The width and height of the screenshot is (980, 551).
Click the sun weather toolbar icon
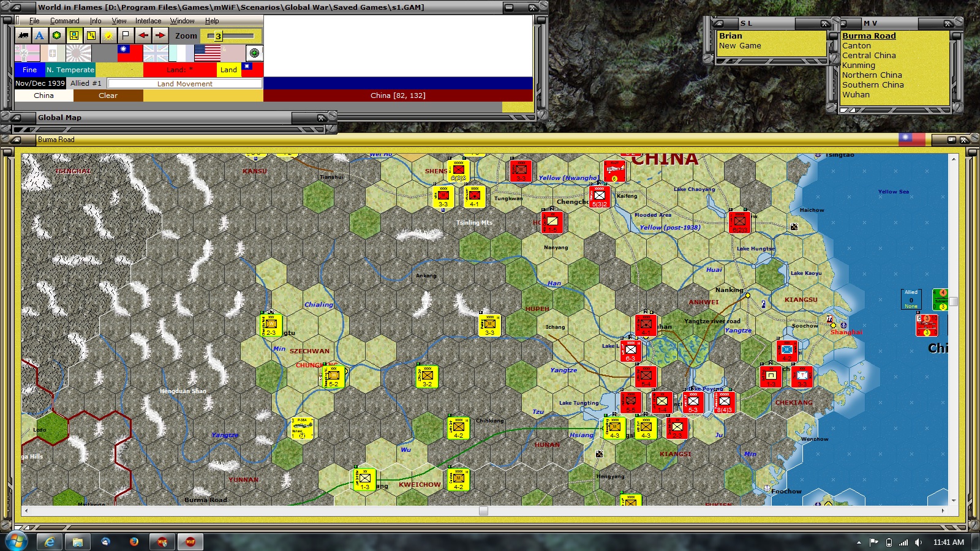pyautogui.click(x=108, y=36)
